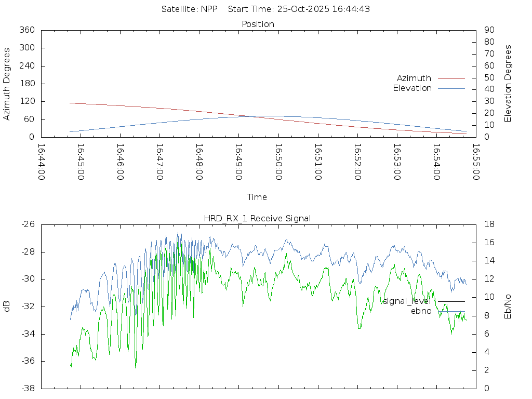Image resolution: width=532 pixels, height=399 pixels.
Task: Click the Eb/No axis title
Action: click(x=508, y=307)
